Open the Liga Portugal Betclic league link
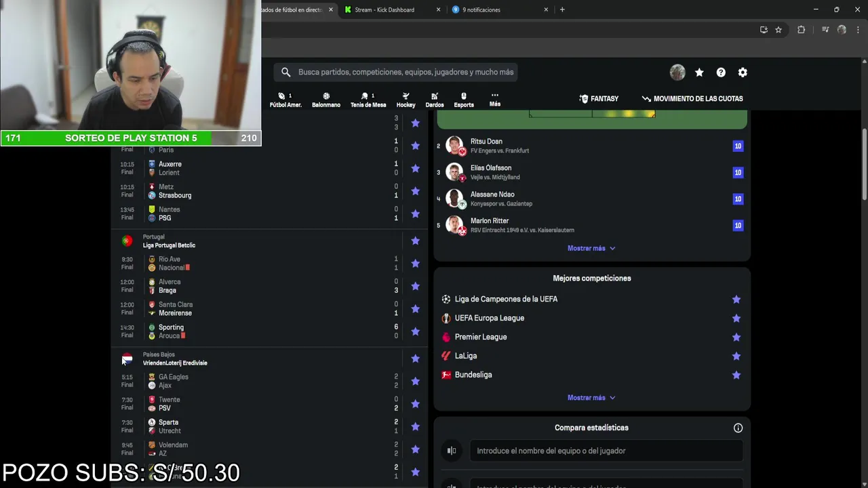The image size is (868, 488). 169,245
